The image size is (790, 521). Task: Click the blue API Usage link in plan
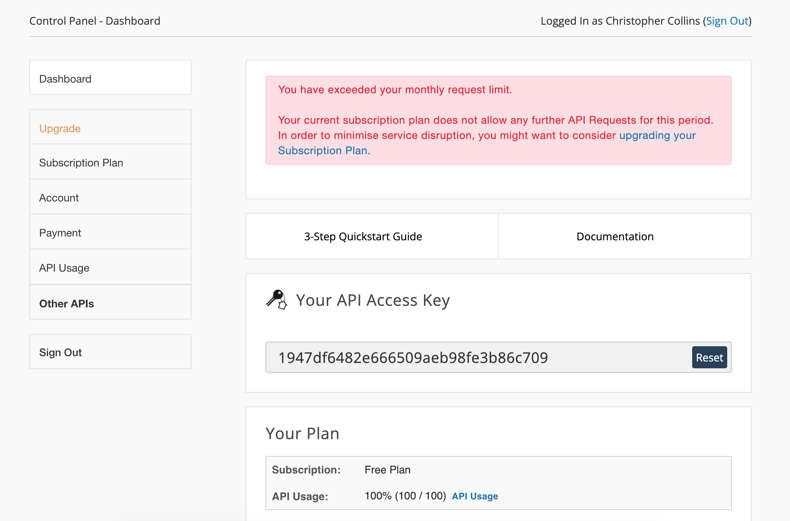(475, 497)
